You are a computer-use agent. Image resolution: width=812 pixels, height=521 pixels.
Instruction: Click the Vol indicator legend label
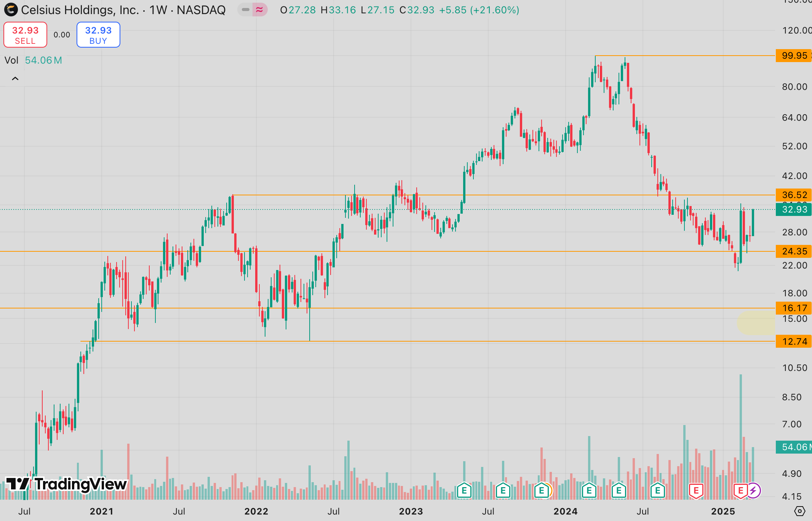point(11,60)
